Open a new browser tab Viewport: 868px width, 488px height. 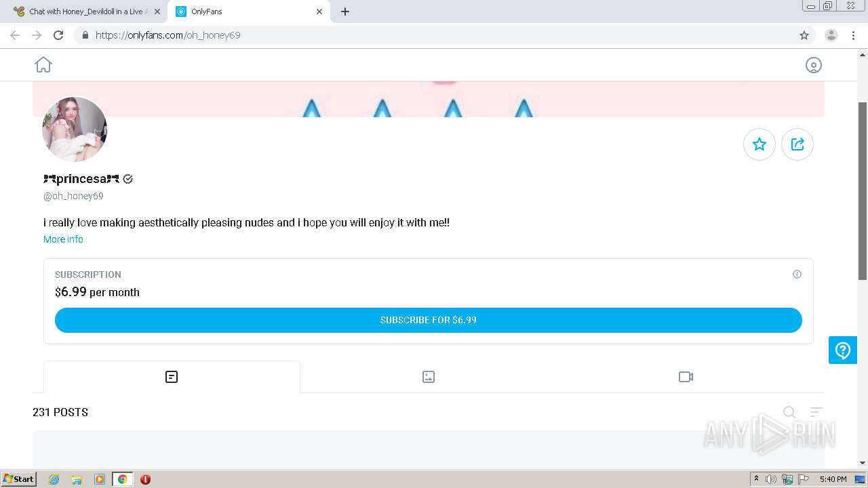click(345, 12)
